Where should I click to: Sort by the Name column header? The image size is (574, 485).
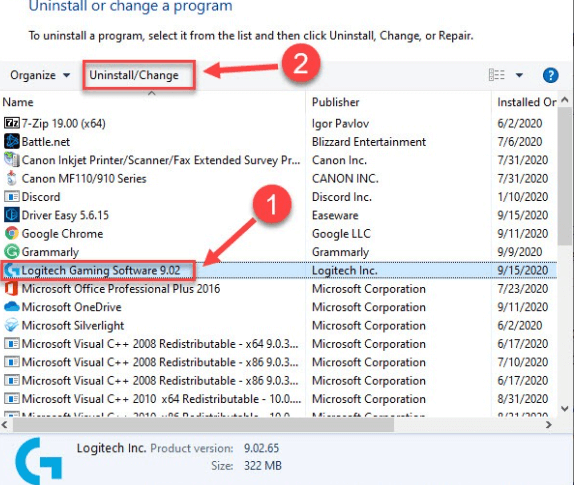[x=18, y=102]
